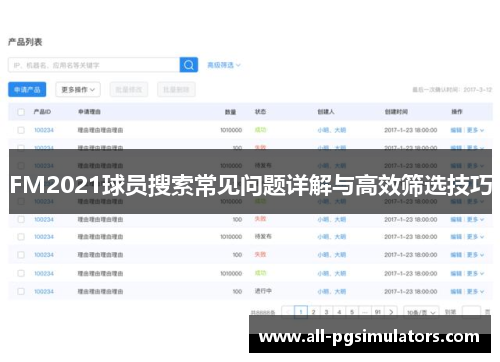The image size is (500, 362).
Task: Select page 5 in the pagination
Action: pos(352,312)
